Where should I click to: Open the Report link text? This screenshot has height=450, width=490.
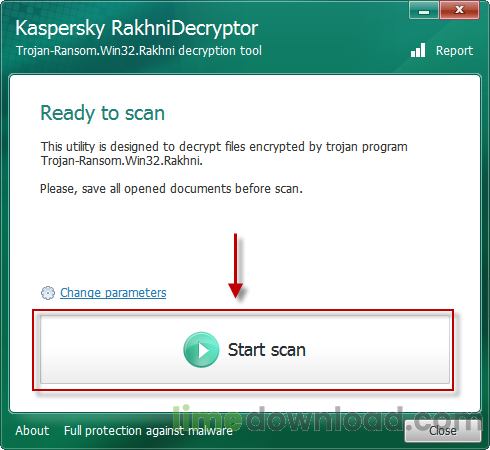click(454, 51)
